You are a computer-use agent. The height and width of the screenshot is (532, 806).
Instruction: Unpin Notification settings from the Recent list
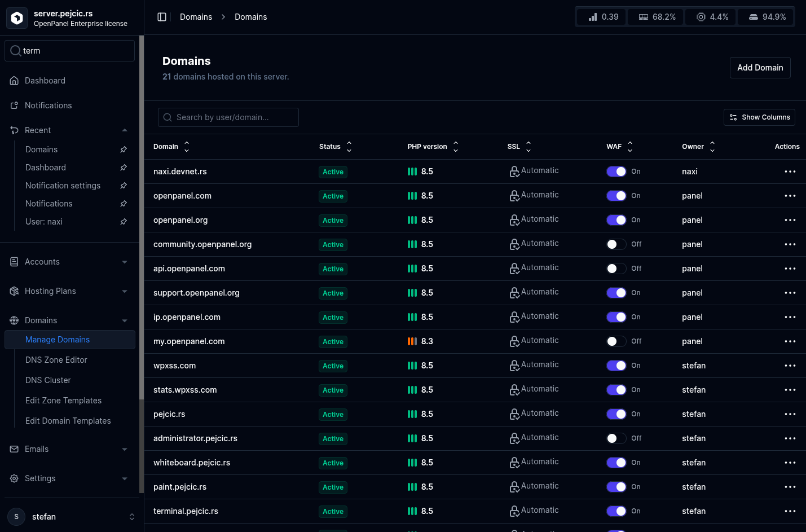[x=124, y=186]
